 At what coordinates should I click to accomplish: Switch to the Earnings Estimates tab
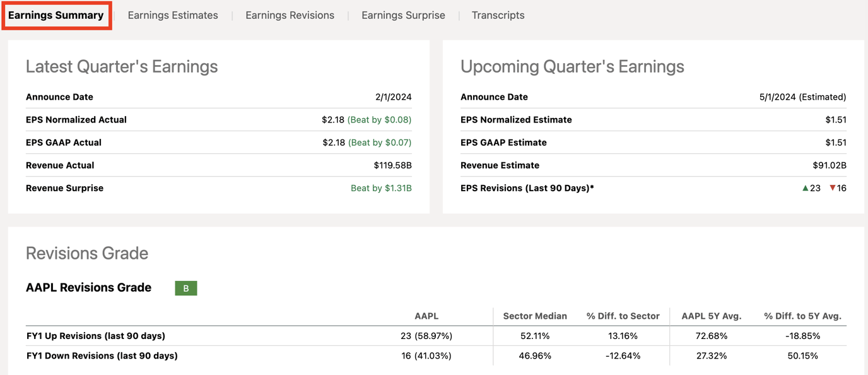coord(172,15)
